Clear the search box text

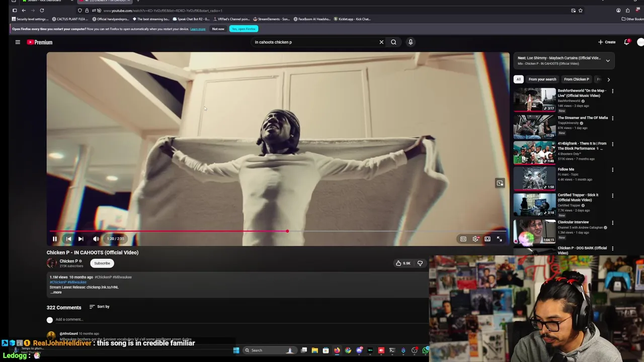[381, 42]
